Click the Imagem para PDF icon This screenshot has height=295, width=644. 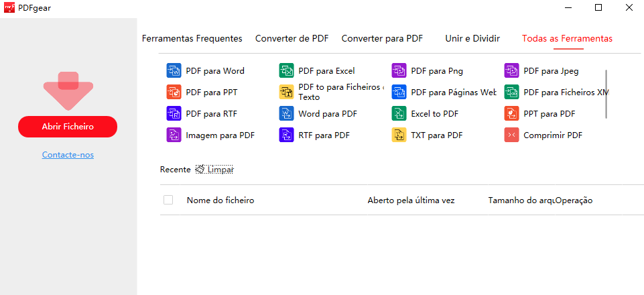click(x=174, y=135)
